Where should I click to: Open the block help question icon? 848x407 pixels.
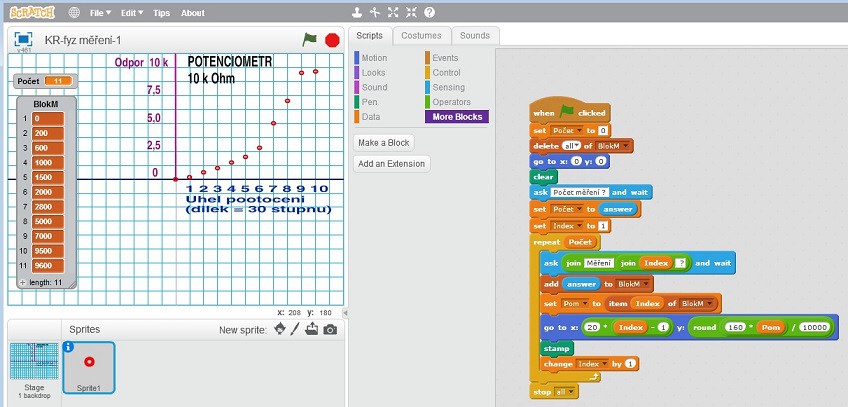pos(429,13)
